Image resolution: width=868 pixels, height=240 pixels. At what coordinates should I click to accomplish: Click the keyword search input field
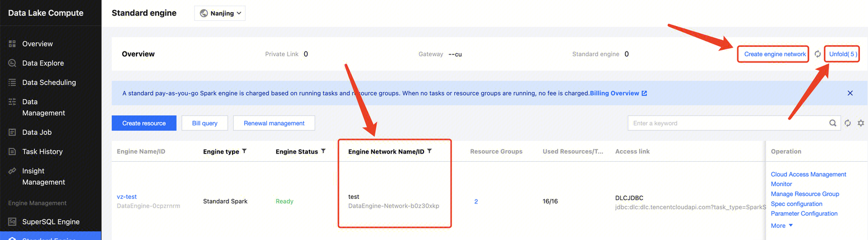[x=729, y=123]
